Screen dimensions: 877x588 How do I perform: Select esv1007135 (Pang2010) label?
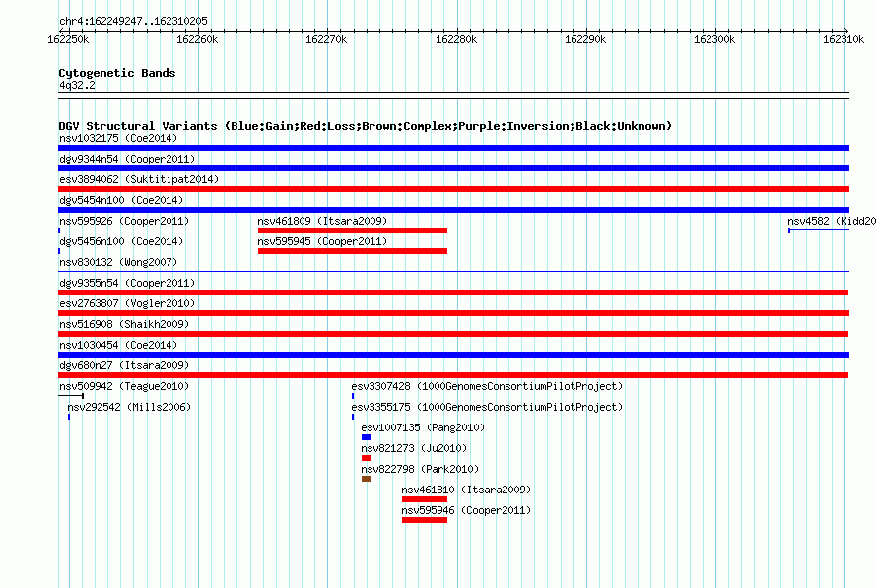pos(423,427)
